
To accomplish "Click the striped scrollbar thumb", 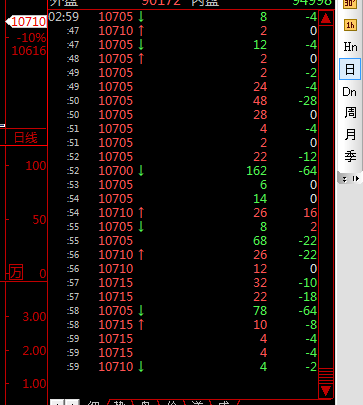I will coord(326,375).
